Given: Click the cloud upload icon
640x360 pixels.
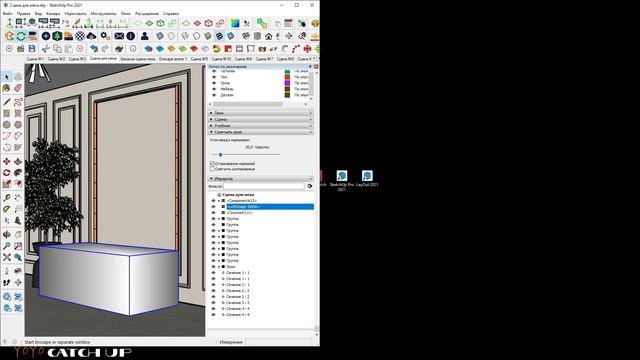Looking at the screenshot, I should (91, 36).
